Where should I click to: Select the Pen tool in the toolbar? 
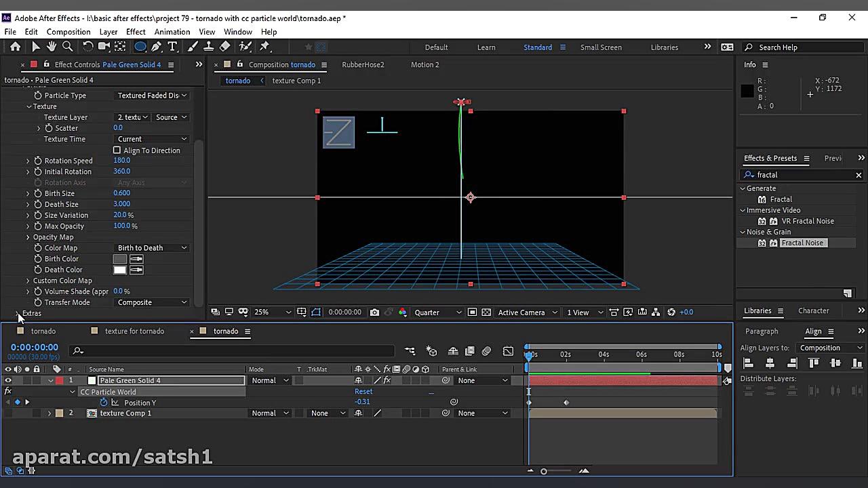(157, 47)
